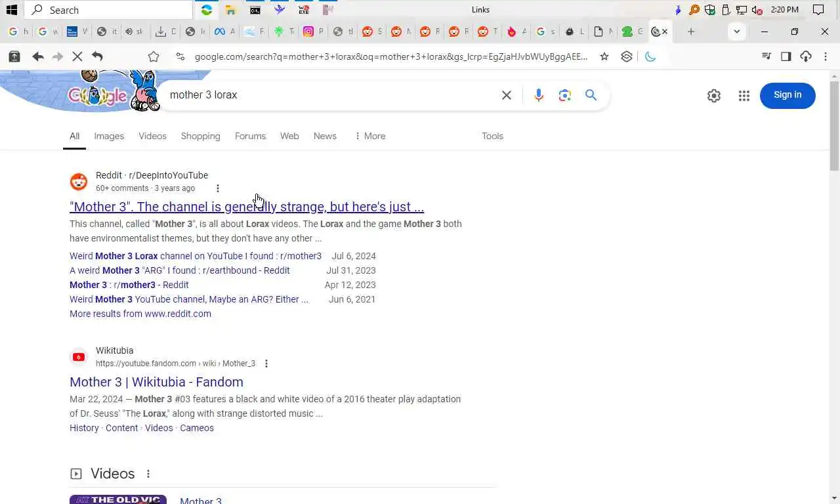Click More results from www.reddit.com
The height and width of the screenshot is (504, 840).
tap(140, 314)
